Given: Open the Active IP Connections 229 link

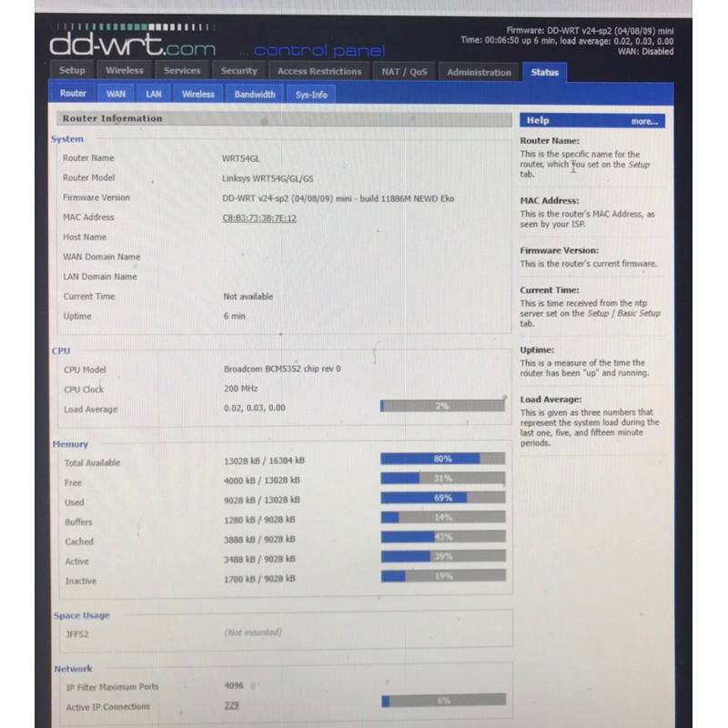Looking at the screenshot, I should (x=231, y=706).
